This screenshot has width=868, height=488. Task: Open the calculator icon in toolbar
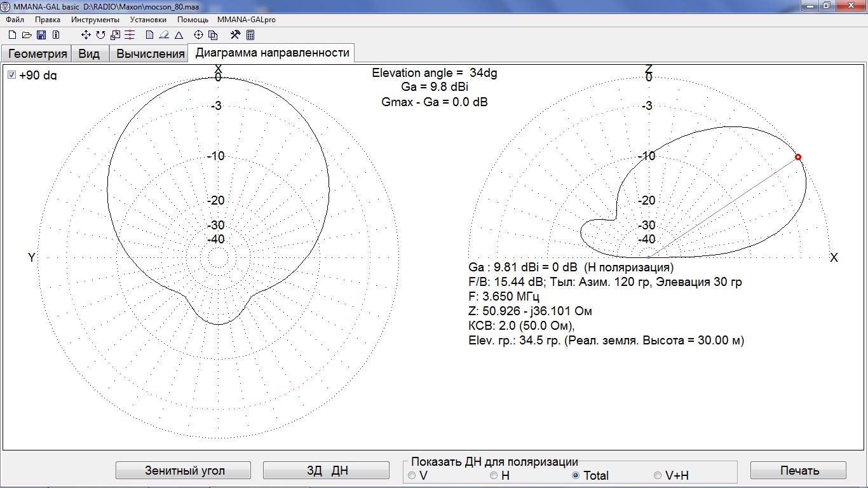[250, 35]
